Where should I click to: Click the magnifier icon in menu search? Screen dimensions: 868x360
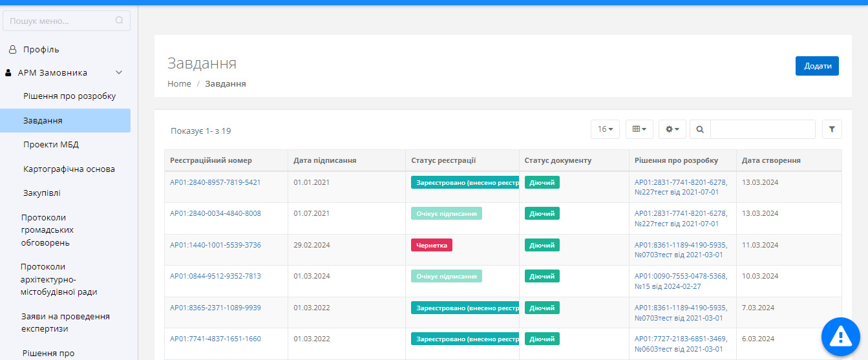coord(119,21)
